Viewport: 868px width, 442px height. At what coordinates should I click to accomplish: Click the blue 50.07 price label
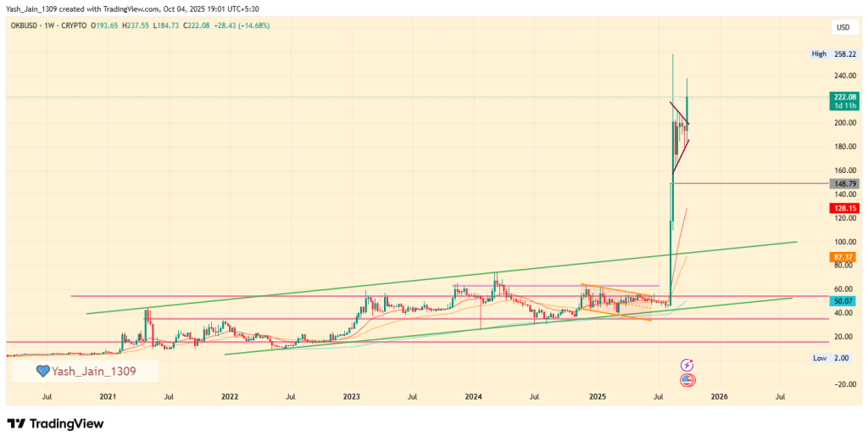pyautogui.click(x=843, y=301)
